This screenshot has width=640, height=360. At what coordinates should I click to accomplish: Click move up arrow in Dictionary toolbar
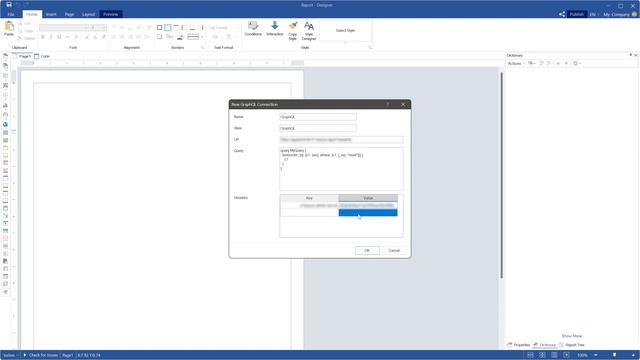click(558, 64)
